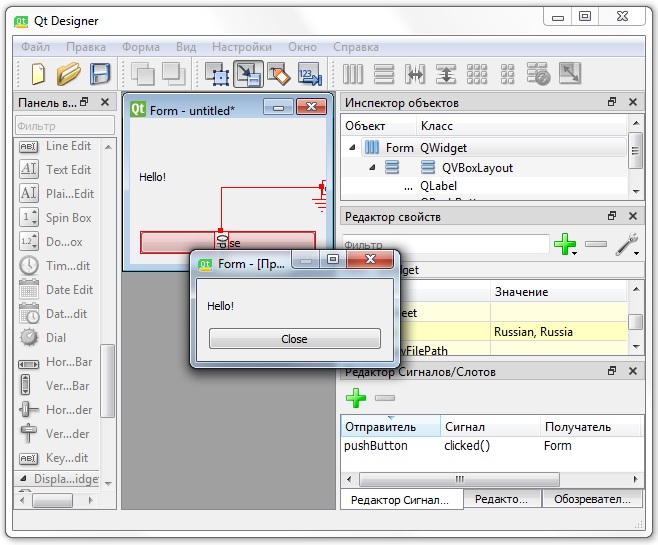Switch to Обозревател... tab

[593, 499]
